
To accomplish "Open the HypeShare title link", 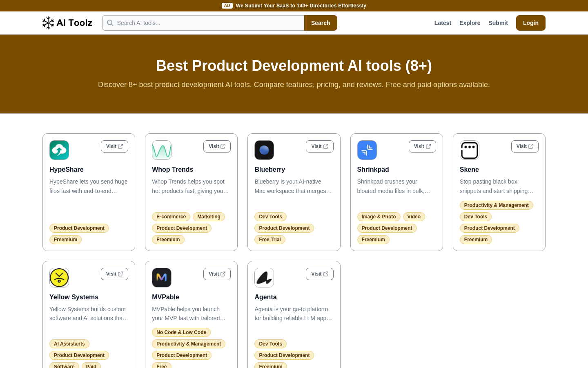I will pyautogui.click(x=67, y=170).
